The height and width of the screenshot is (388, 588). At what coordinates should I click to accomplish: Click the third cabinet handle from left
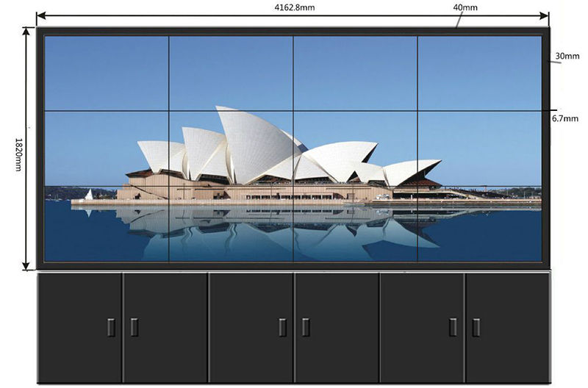click(282, 327)
